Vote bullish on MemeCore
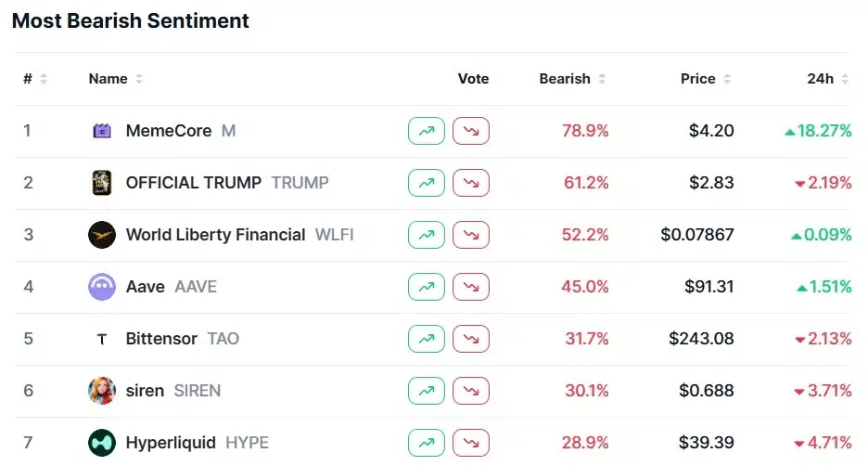 pyautogui.click(x=427, y=131)
